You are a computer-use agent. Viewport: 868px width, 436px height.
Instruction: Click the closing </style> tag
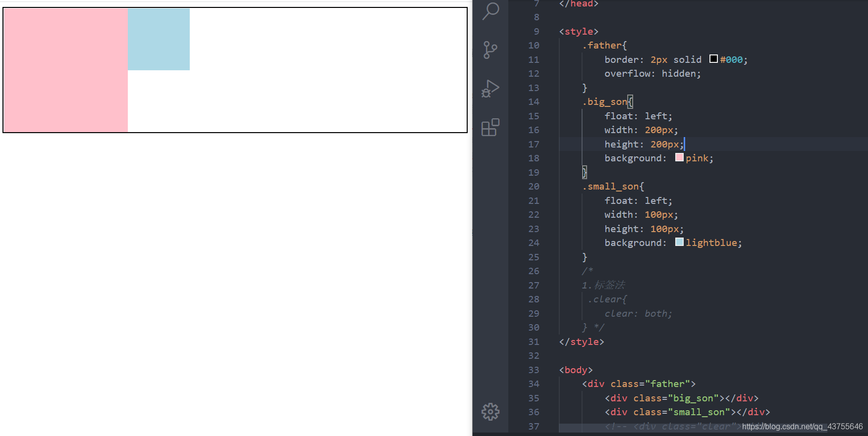582,342
